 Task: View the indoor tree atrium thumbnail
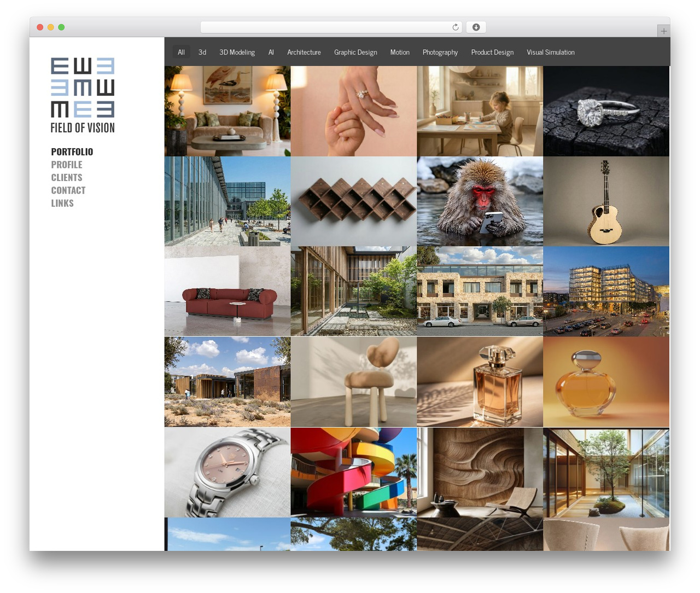pos(606,473)
